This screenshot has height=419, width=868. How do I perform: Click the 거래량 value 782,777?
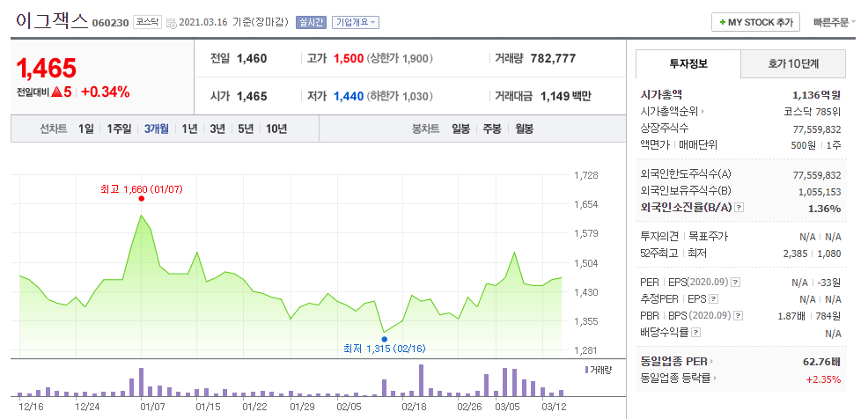(x=553, y=58)
